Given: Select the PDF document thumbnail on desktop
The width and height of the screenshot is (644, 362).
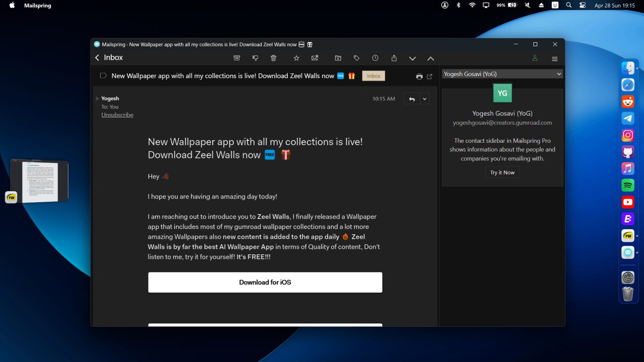Looking at the screenshot, I should 39,181.
